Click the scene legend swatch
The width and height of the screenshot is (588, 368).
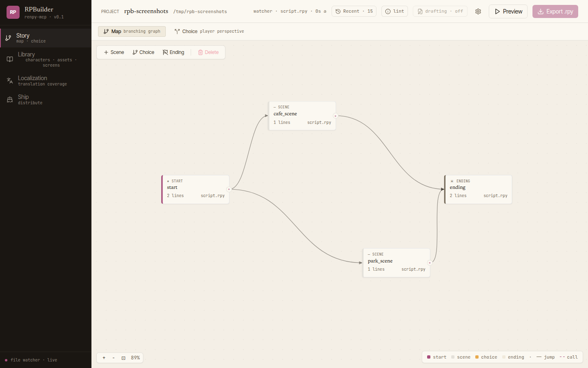453,357
